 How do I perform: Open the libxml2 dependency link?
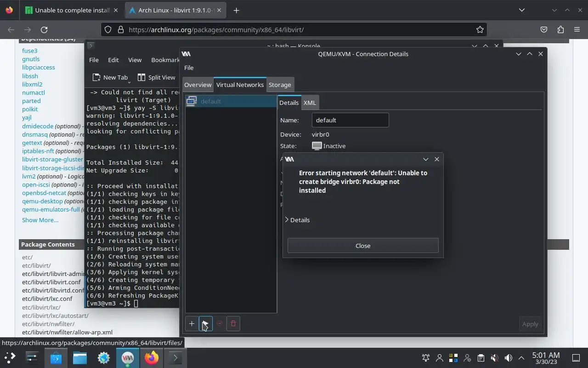32,84
